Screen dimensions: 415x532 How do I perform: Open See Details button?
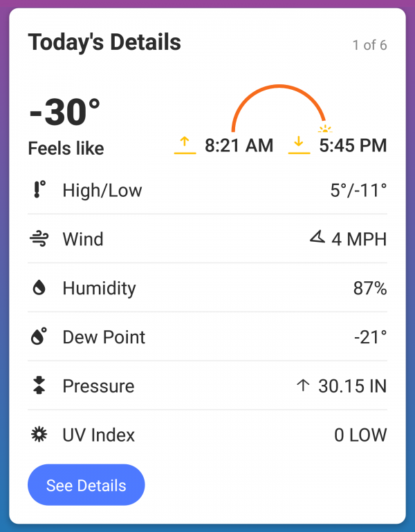[x=86, y=485]
